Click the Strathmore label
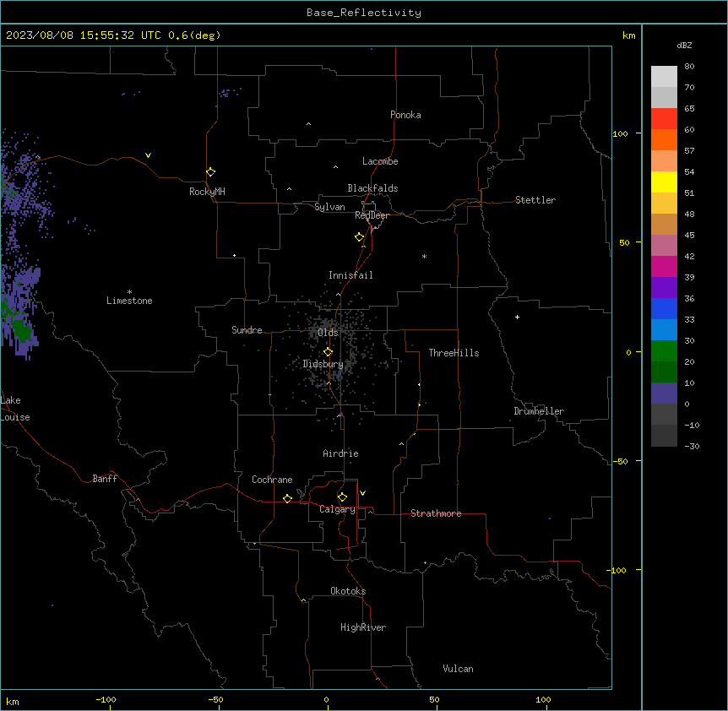This screenshot has height=711, width=728. click(x=436, y=513)
